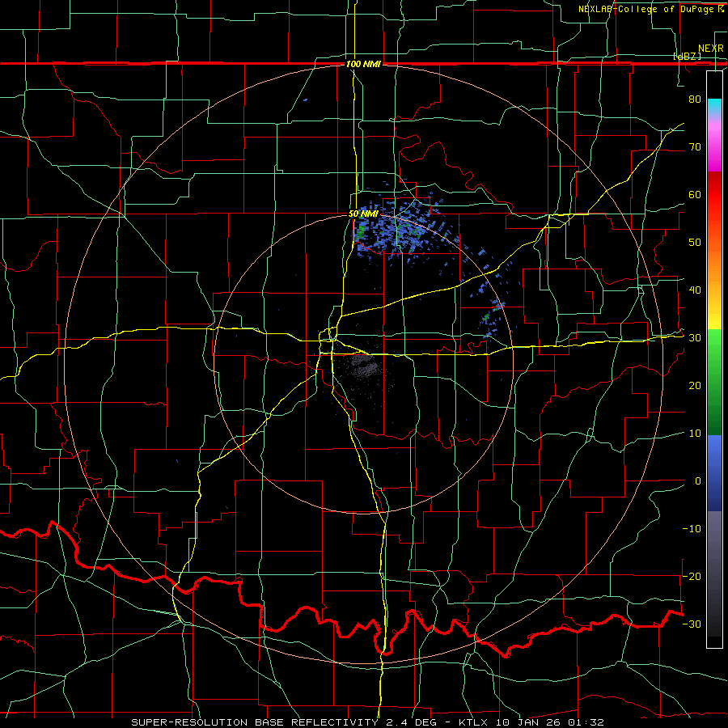Screen dimensions: 728x728
Task: Click the '50 NMI' range ring label
Action: (x=363, y=214)
